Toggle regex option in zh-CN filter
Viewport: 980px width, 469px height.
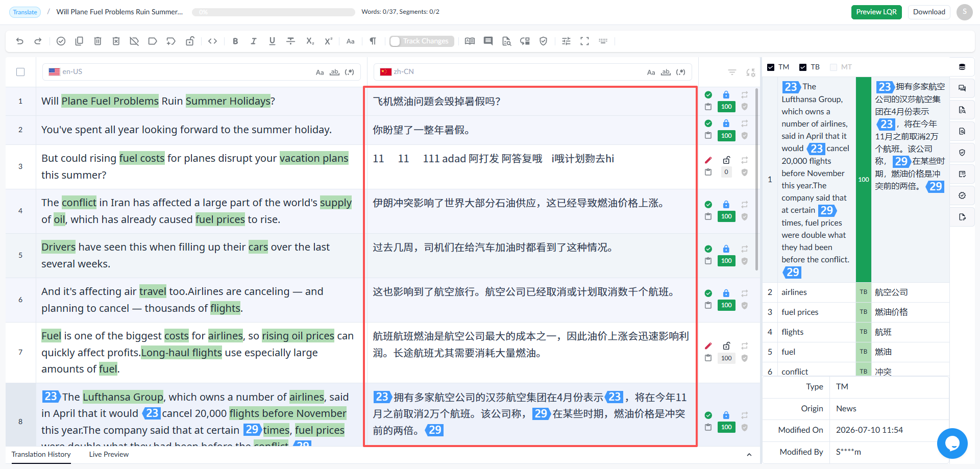tap(681, 72)
